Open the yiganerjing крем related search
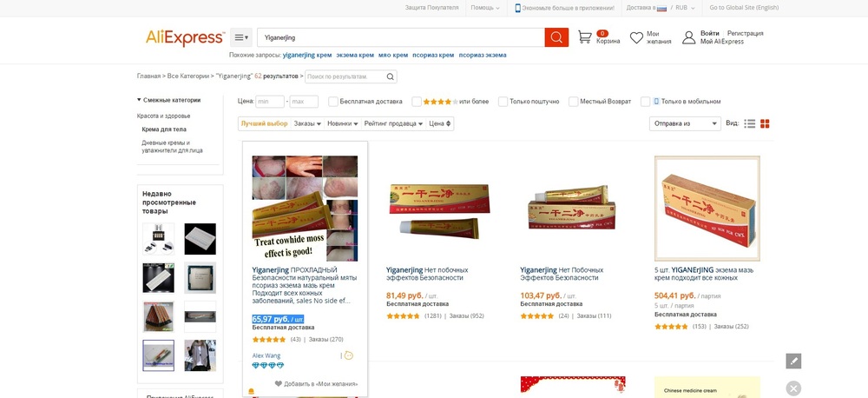Viewport: 868px width, 398px height. [x=307, y=55]
